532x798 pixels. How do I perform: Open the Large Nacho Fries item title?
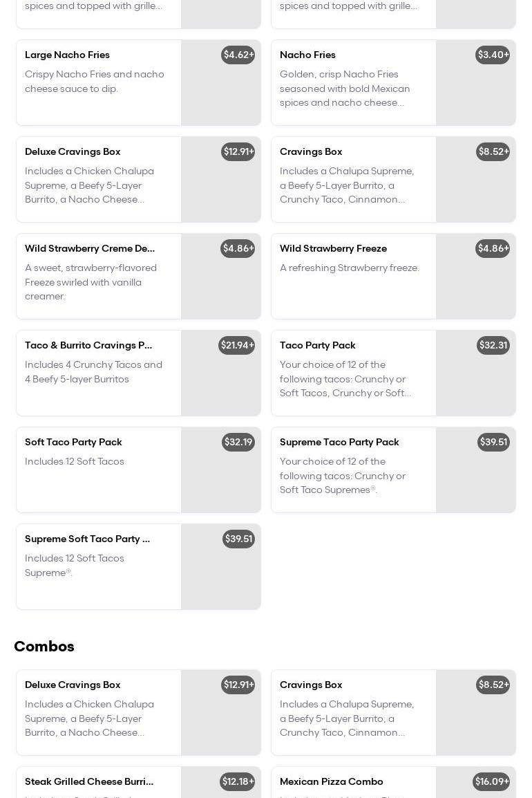(x=67, y=55)
